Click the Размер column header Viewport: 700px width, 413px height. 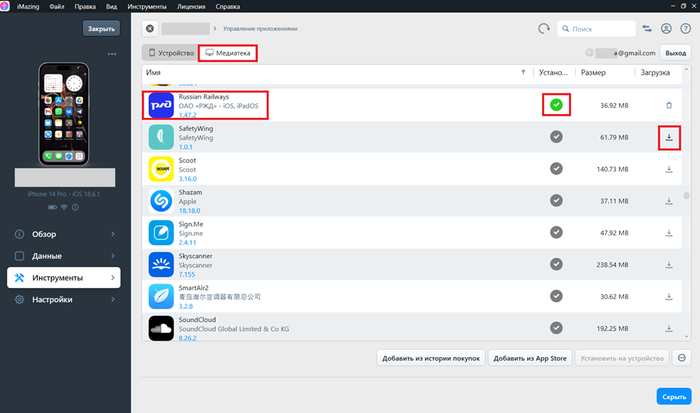coord(593,72)
